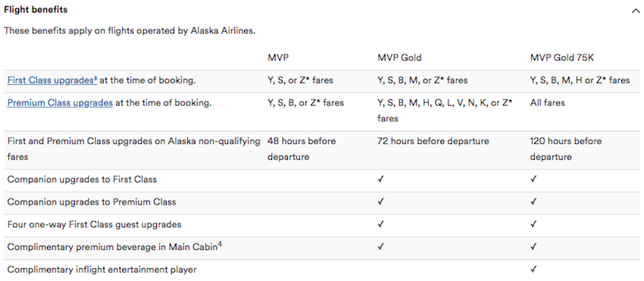Select the MVP Gold 75K column header
The image size is (644, 281).
pyautogui.click(x=562, y=58)
